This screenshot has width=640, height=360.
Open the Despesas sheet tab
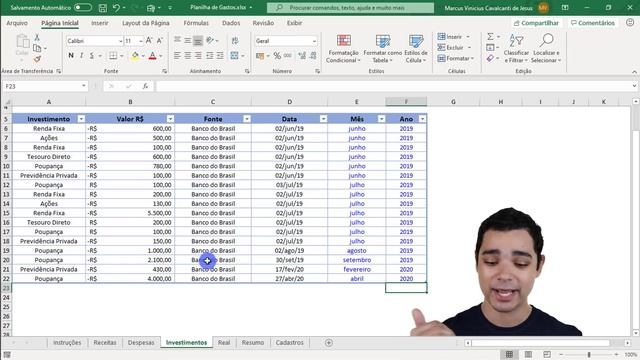(x=141, y=342)
